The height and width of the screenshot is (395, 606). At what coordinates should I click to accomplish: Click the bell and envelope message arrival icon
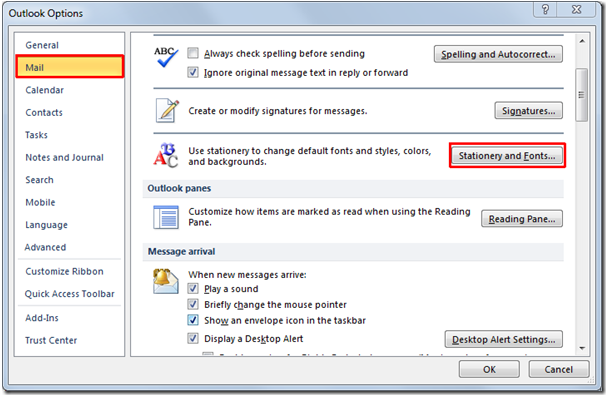pyautogui.click(x=165, y=282)
